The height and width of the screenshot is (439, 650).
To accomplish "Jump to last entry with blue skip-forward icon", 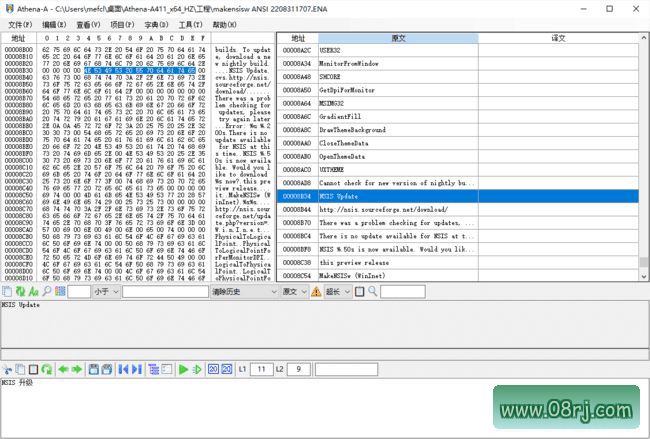I will click(137, 369).
